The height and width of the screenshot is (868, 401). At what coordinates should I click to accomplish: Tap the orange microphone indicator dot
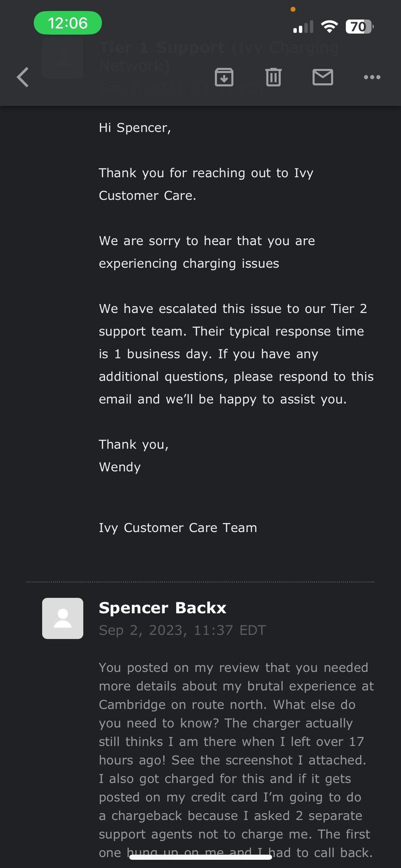pyautogui.click(x=293, y=9)
